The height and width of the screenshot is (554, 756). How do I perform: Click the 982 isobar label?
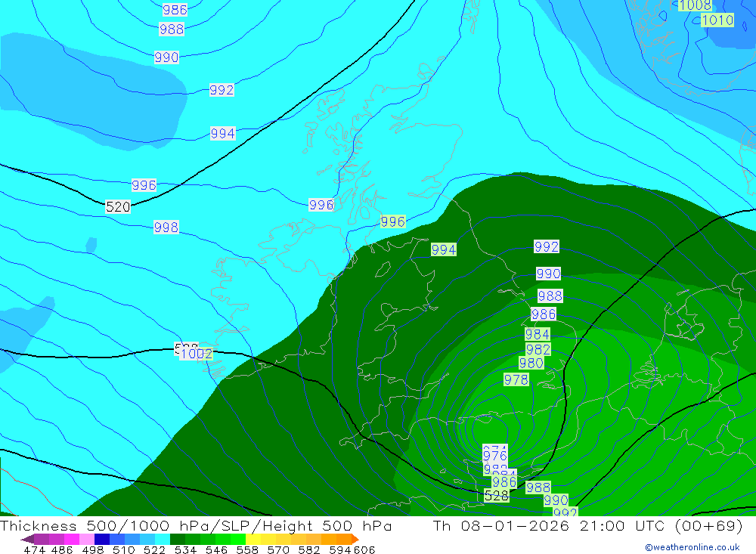538,350
